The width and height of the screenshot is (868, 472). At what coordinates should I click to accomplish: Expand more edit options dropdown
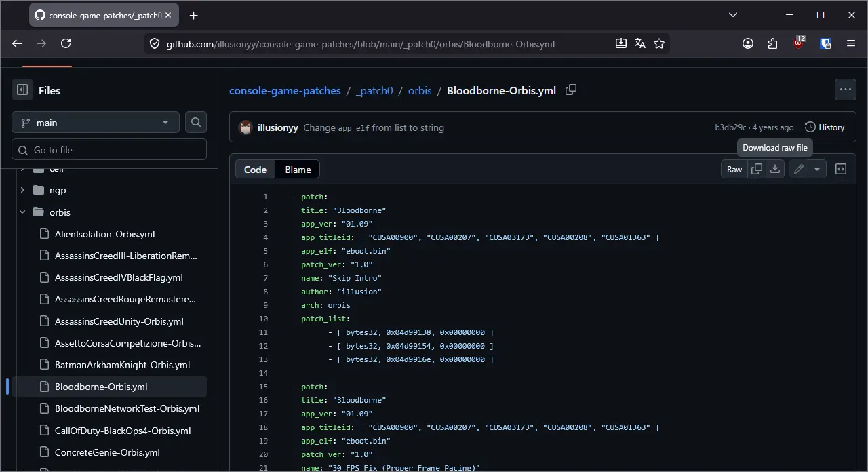[x=817, y=169]
